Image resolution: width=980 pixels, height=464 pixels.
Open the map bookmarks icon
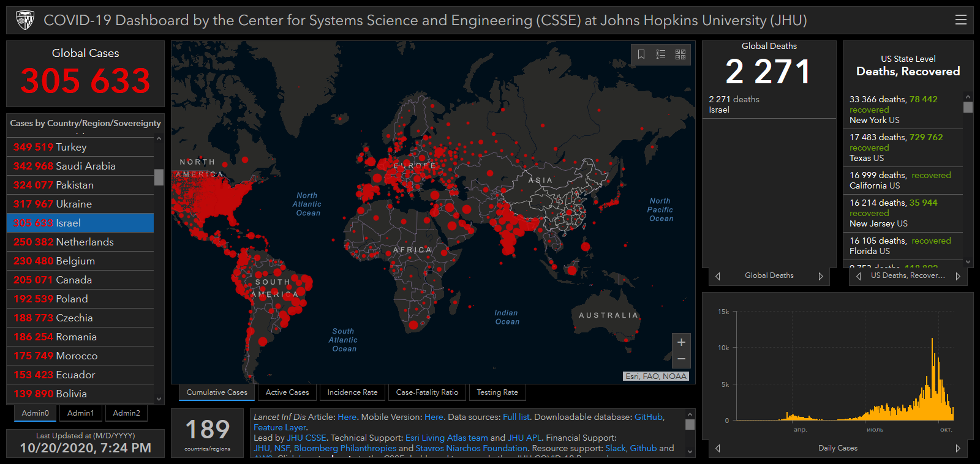click(x=641, y=54)
